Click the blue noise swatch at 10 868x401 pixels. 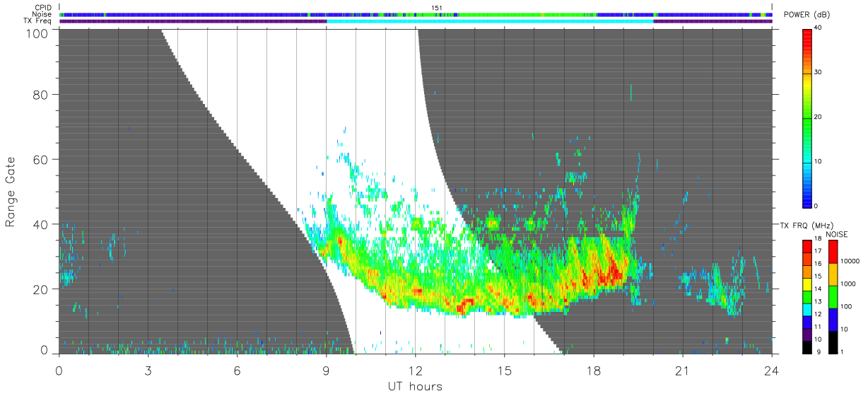[x=832, y=320]
